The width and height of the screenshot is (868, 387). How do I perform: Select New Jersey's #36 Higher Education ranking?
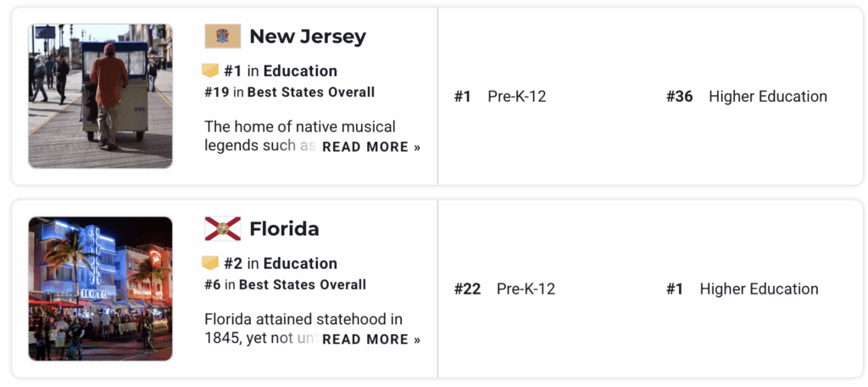tap(747, 97)
